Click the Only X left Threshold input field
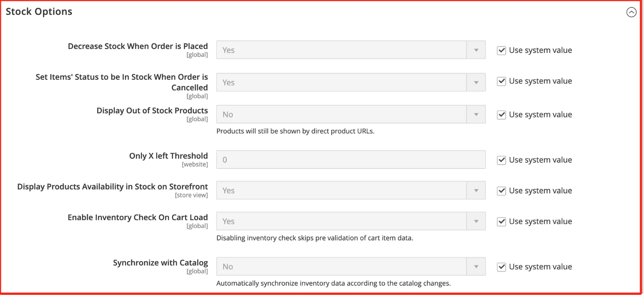This screenshot has height=295, width=644. click(351, 159)
